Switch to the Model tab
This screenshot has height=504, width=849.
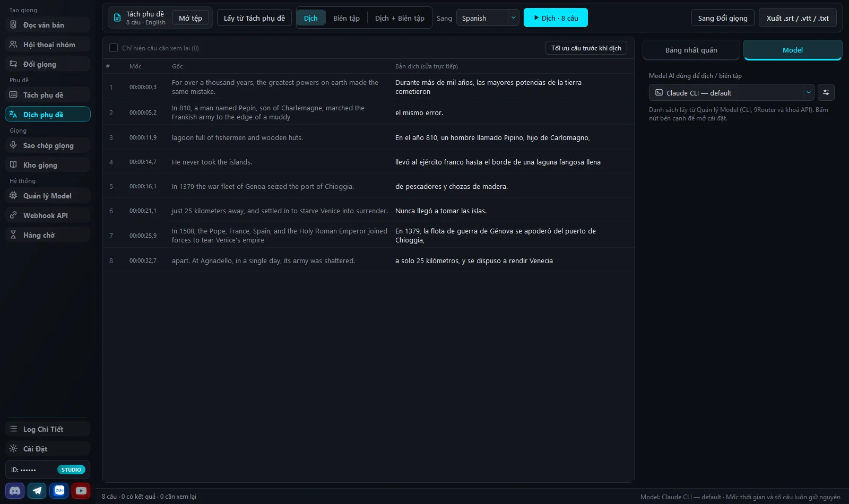pyautogui.click(x=793, y=50)
